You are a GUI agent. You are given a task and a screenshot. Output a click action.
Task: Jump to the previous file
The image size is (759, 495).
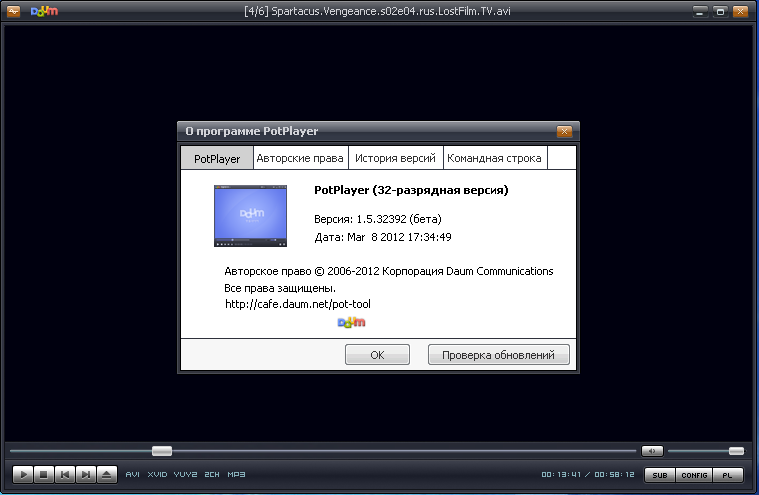[x=65, y=474]
